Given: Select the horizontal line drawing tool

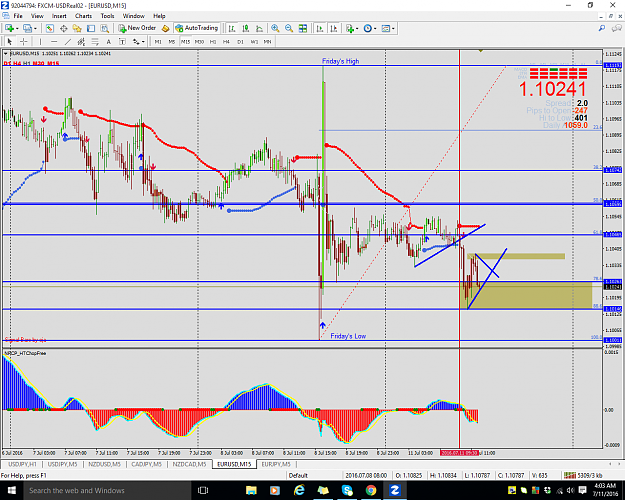Looking at the screenshot, I should [x=54, y=41].
